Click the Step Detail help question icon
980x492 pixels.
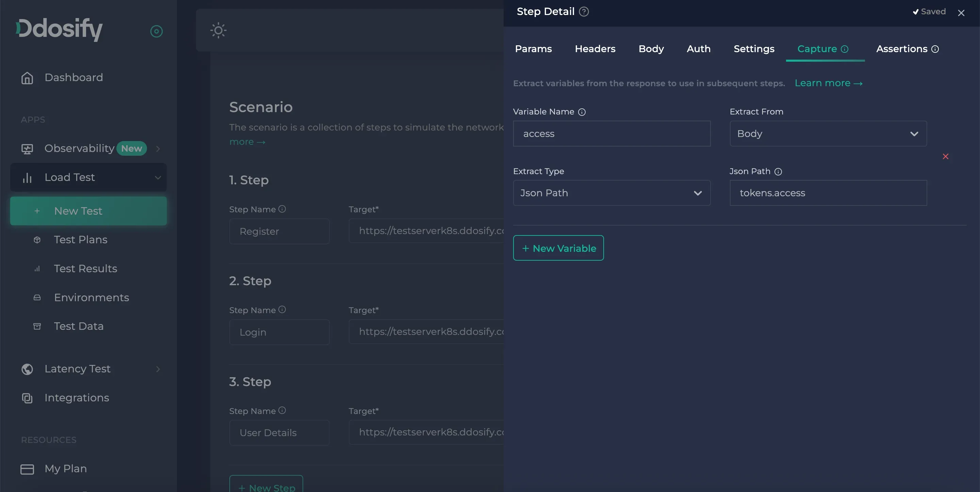(584, 12)
